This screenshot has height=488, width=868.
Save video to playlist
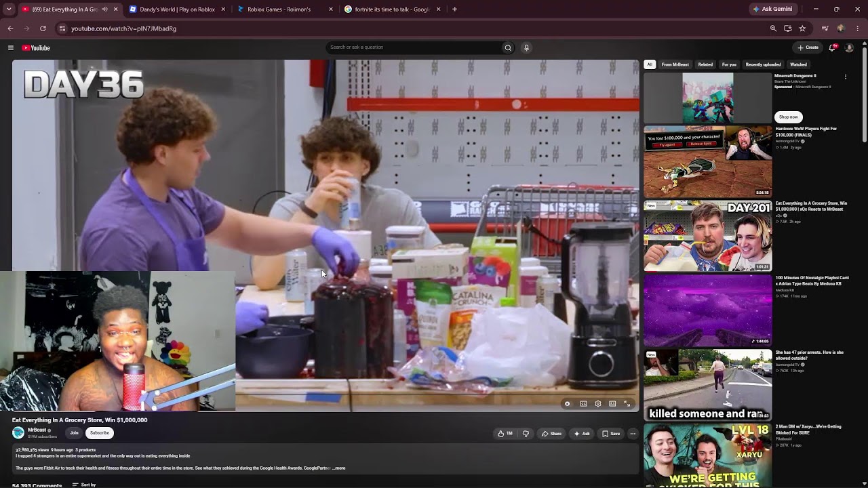pos(611,434)
